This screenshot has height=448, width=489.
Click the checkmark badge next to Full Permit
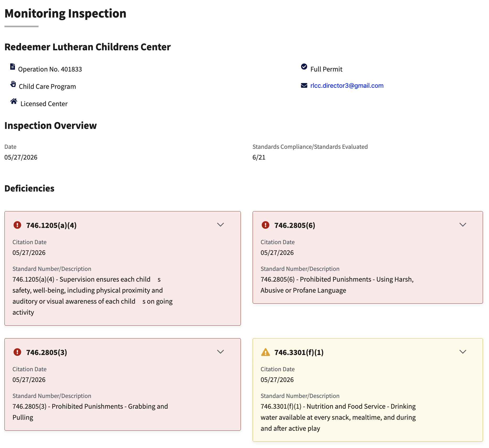(304, 67)
